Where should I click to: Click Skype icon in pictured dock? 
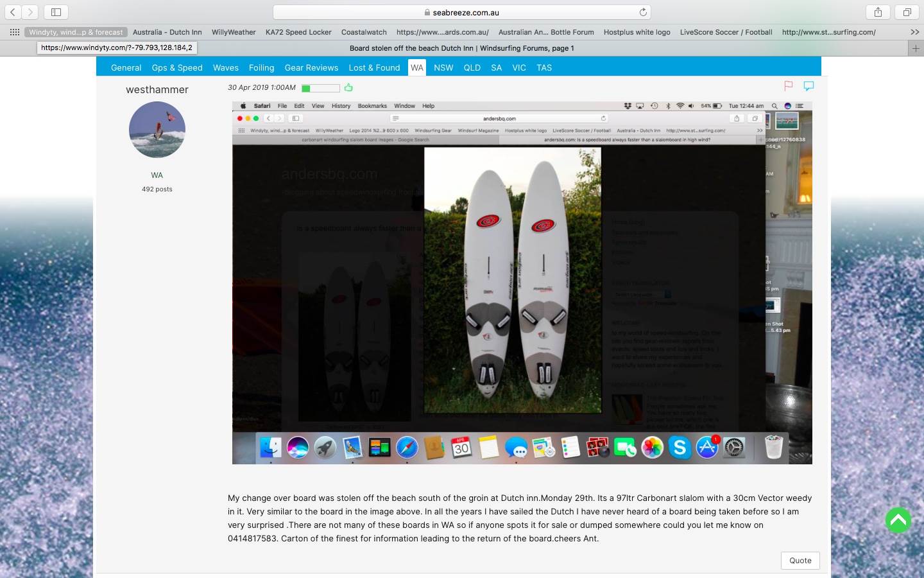pyautogui.click(x=680, y=448)
